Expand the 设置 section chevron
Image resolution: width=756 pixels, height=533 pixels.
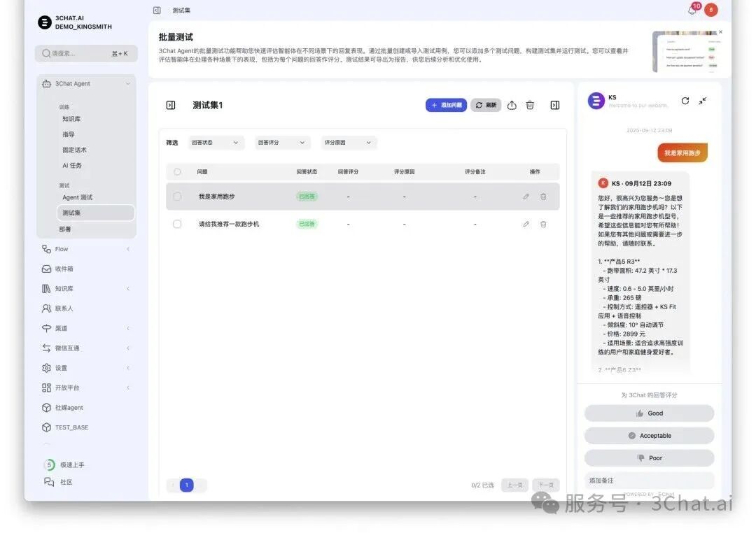click(x=128, y=368)
